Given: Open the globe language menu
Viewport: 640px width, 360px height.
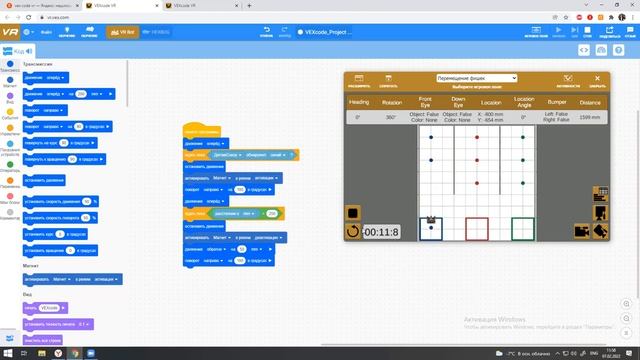Looking at the screenshot, I should [28, 32].
